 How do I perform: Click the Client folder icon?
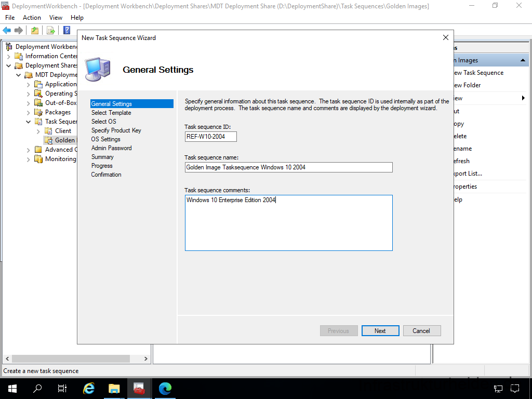48,131
